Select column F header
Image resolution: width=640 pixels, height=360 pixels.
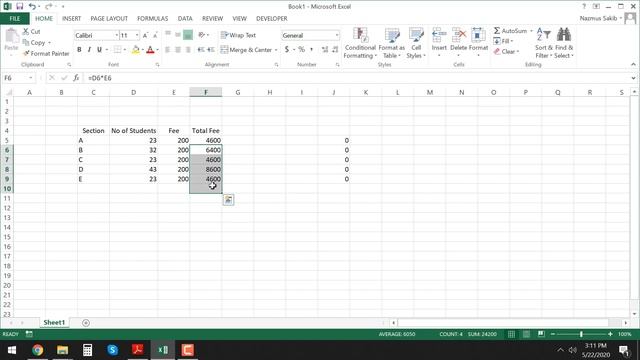(x=206, y=93)
